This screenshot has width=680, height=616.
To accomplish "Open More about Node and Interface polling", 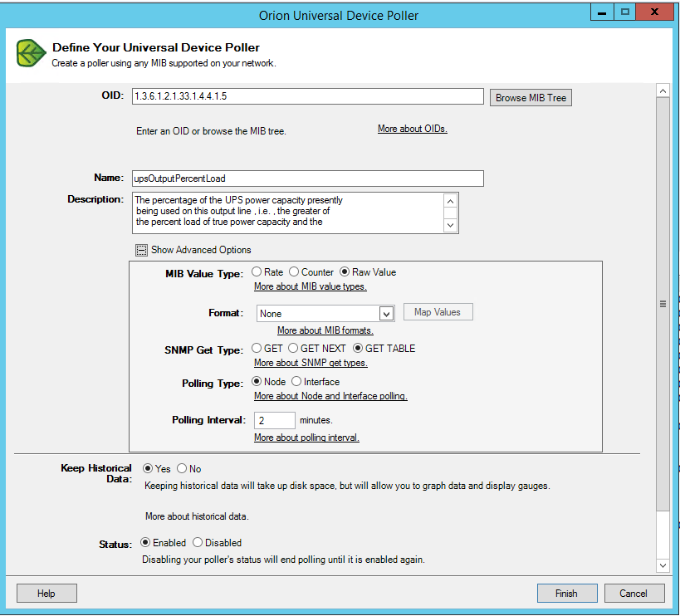I will pyautogui.click(x=330, y=396).
